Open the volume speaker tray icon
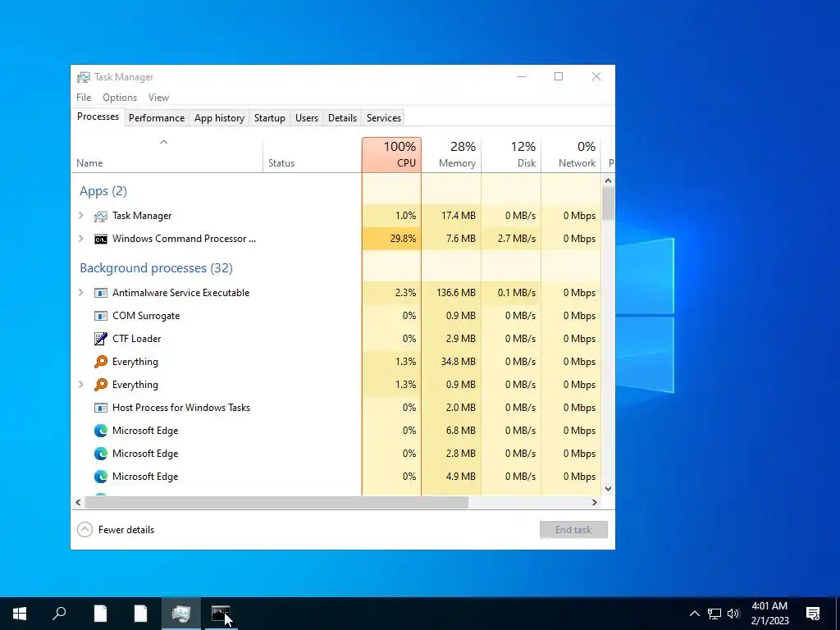840x630 pixels. pyautogui.click(x=733, y=614)
